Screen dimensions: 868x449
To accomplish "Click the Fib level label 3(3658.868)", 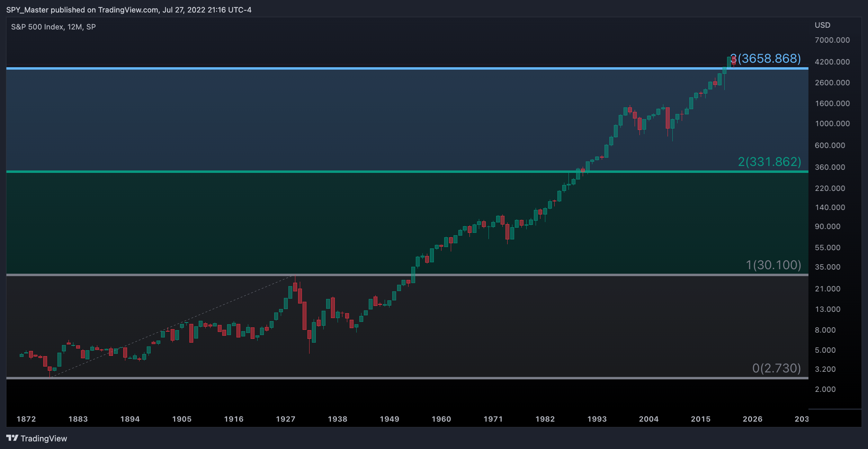I will [x=766, y=59].
